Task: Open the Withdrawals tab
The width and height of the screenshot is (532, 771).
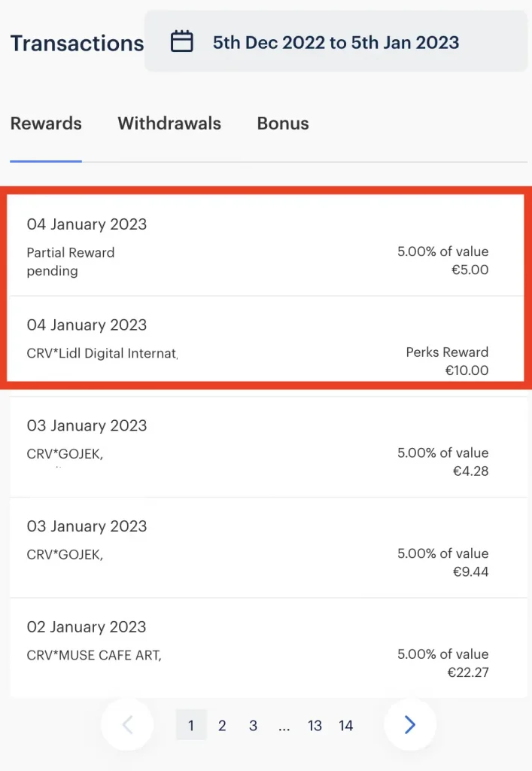Action: click(x=169, y=123)
